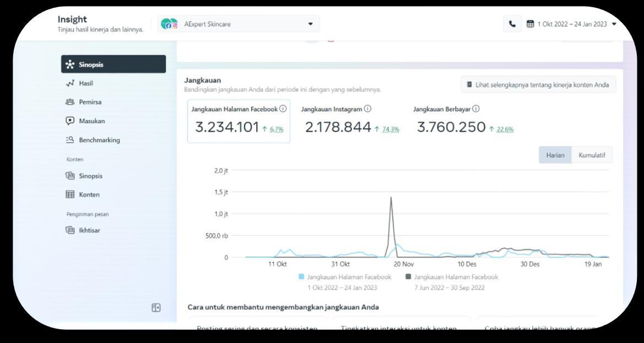Click Lihat selengkapnya tentang kinerja konten Anda
Screen dimensions: 644x343
(538, 85)
